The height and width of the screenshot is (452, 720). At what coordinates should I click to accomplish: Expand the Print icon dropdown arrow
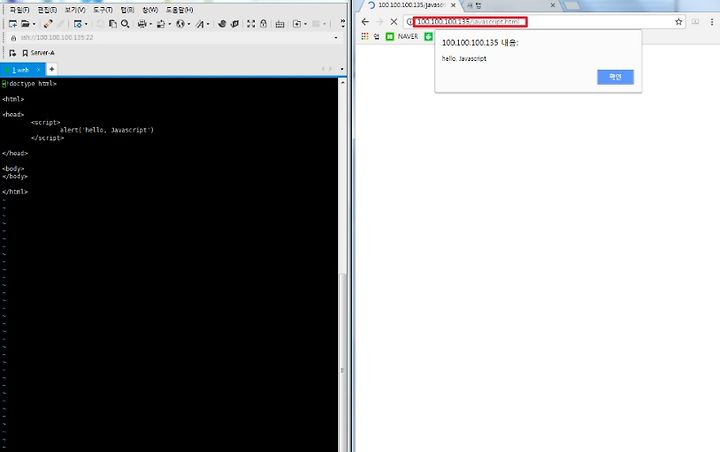151,24
